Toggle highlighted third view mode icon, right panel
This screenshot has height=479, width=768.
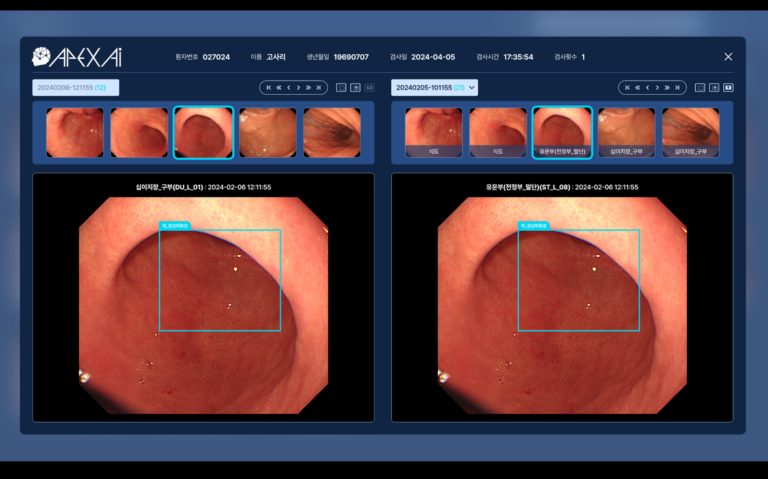(728, 88)
